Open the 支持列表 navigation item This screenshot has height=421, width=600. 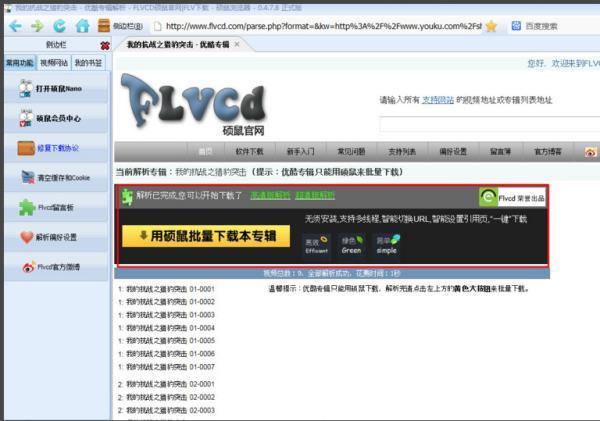click(x=402, y=152)
